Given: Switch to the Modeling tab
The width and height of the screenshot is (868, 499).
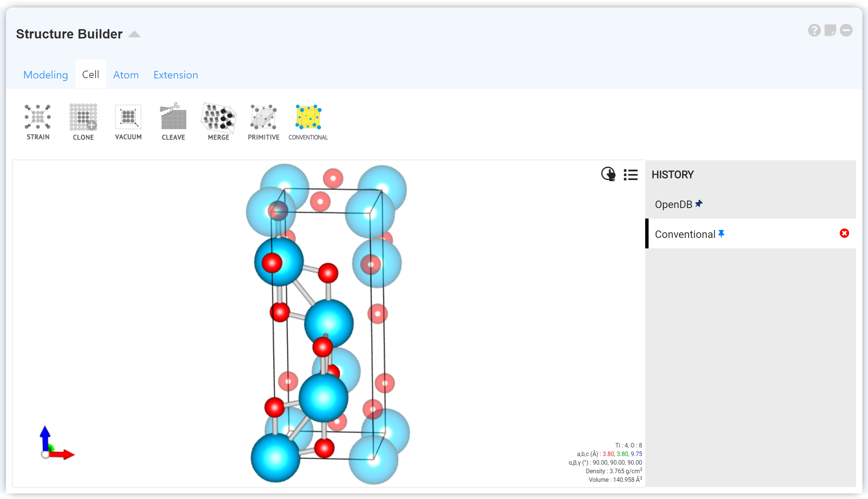Looking at the screenshot, I should tap(46, 75).
